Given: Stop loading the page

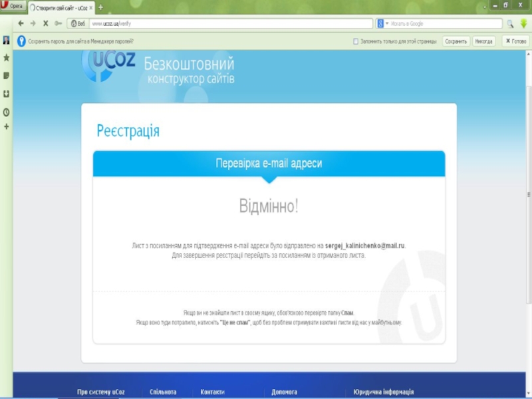Looking at the screenshot, I should [45, 23].
